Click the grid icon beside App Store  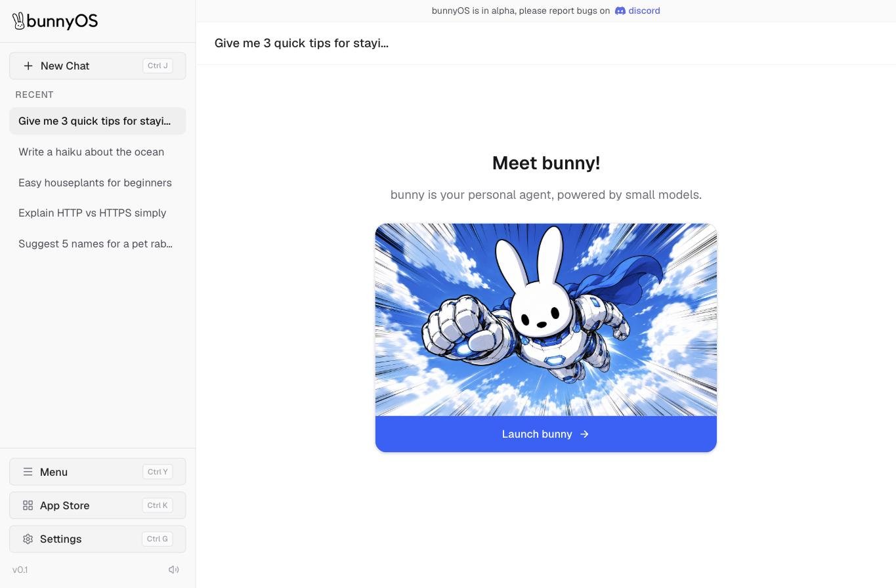click(28, 505)
